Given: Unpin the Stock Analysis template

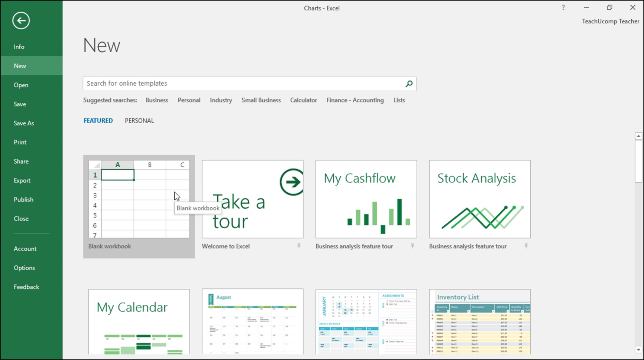Looking at the screenshot, I should 527,246.
